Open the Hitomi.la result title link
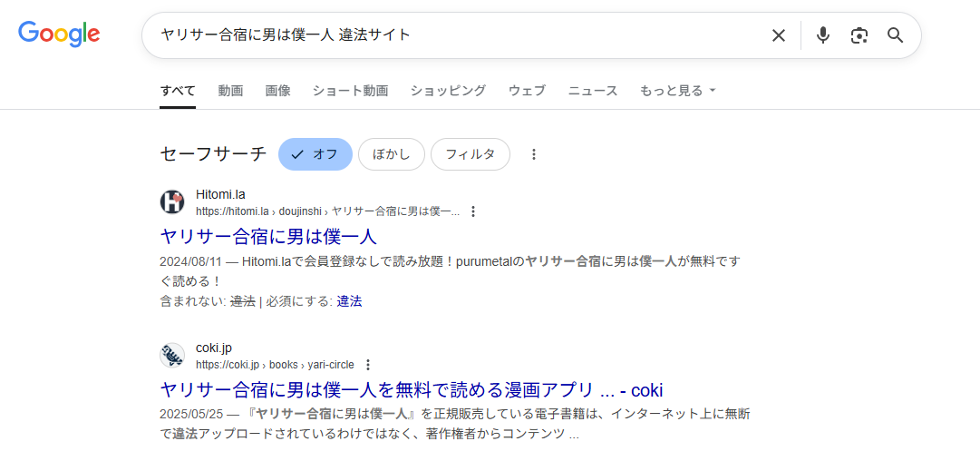The image size is (980, 461). point(268,237)
